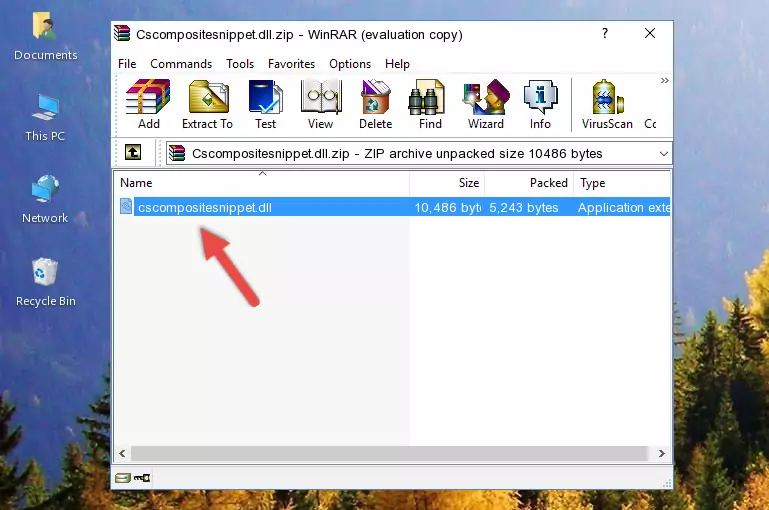Open the Favorites menu
Viewport: 769px width, 510px height.
pos(291,64)
